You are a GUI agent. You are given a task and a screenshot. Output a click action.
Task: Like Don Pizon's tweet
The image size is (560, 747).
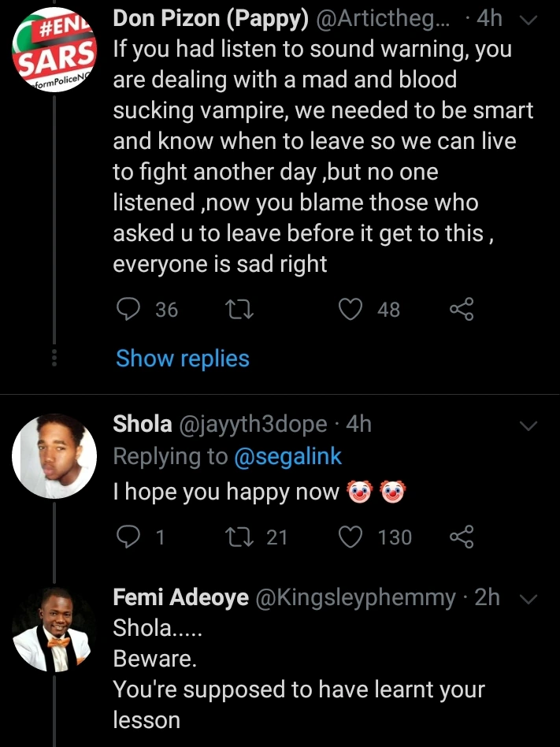click(x=350, y=310)
